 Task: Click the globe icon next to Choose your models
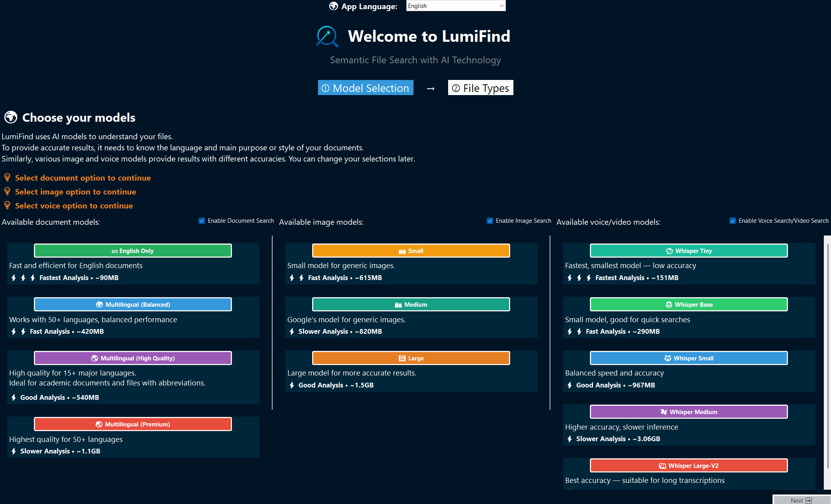(x=10, y=117)
